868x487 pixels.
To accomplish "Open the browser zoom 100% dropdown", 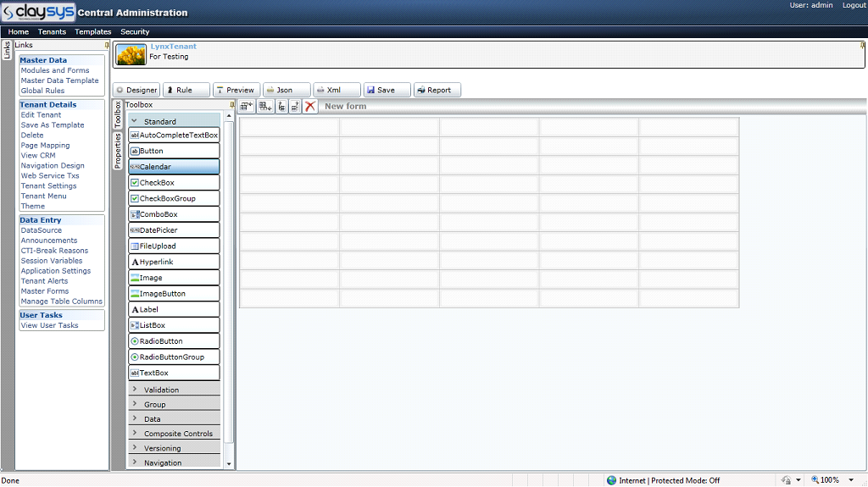I will [x=851, y=480].
